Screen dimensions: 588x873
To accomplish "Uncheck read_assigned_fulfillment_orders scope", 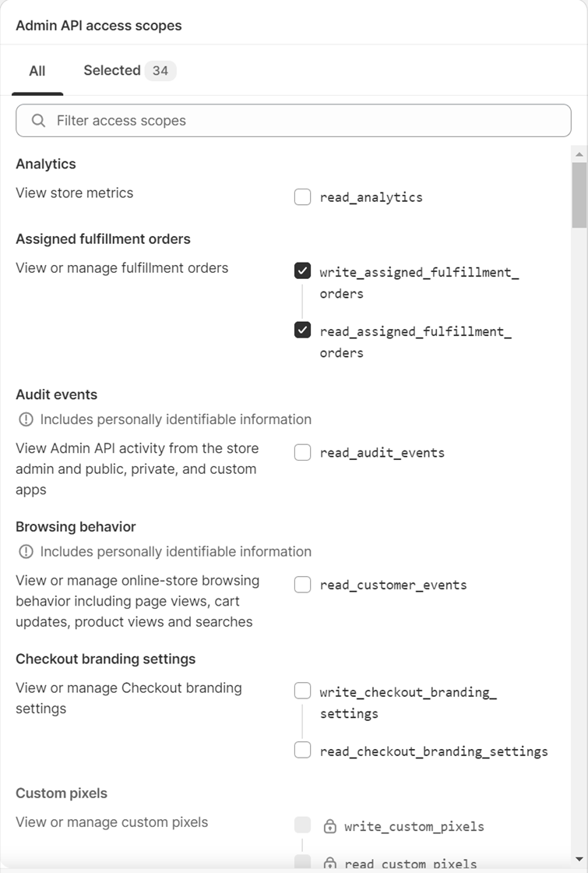I will (303, 330).
